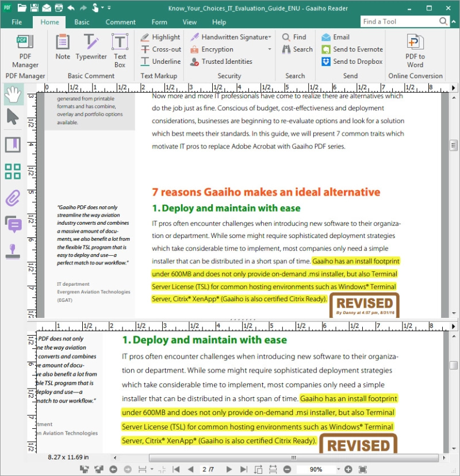Viewport: 460px width, 476px height.
Task: Activate the Highlight markup tool
Action: [x=160, y=37]
